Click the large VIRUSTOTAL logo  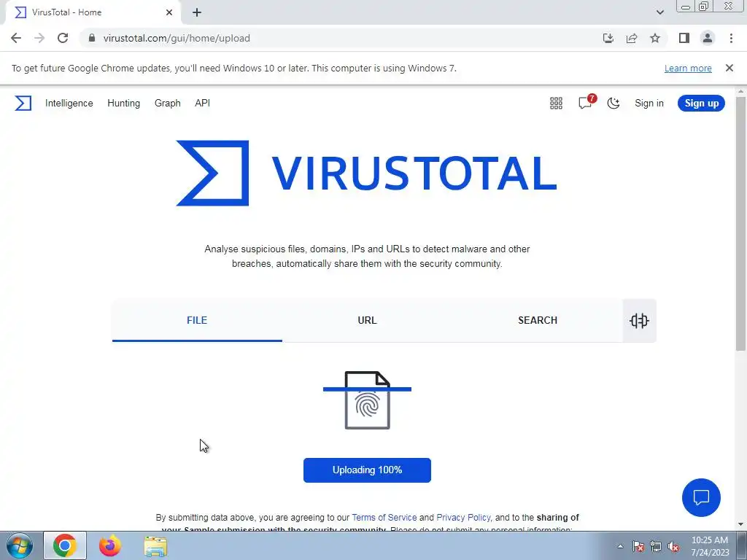pyautogui.click(x=366, y=173)
